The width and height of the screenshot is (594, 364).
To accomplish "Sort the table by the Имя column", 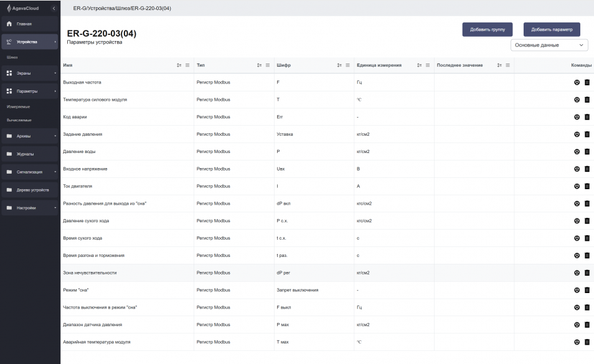I will click(x=179, y=65).
